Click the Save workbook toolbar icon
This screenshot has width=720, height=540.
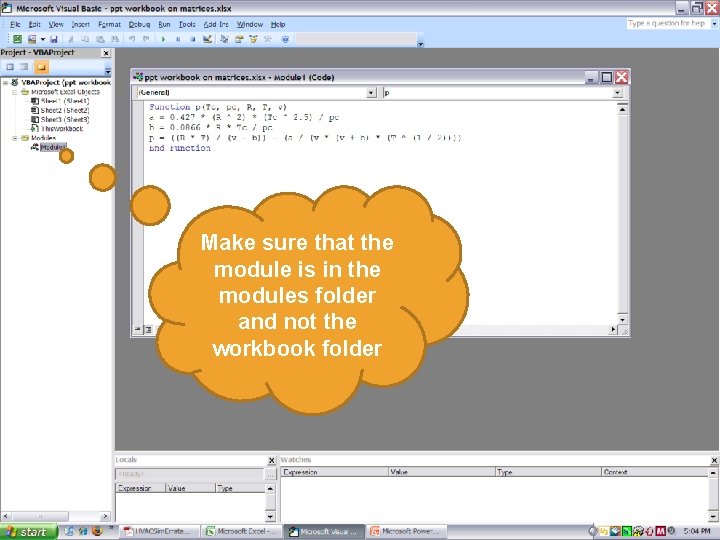coord(53,39)
